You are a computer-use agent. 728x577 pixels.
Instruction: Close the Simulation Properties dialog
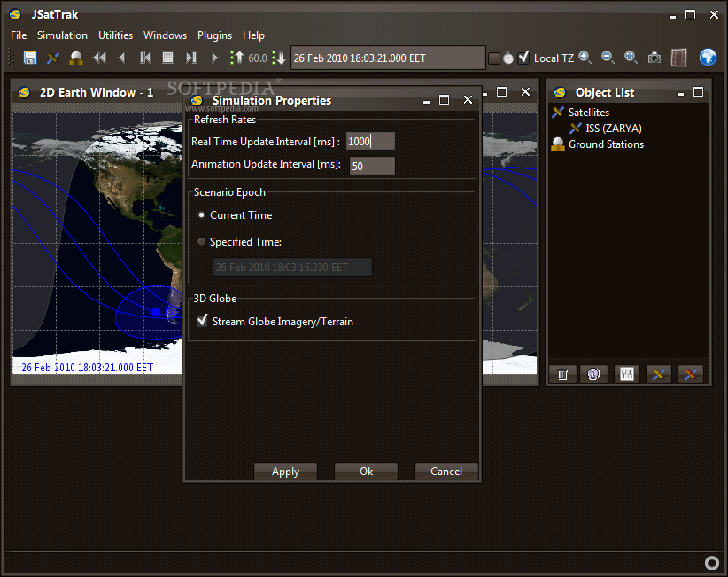coord(468,100)
